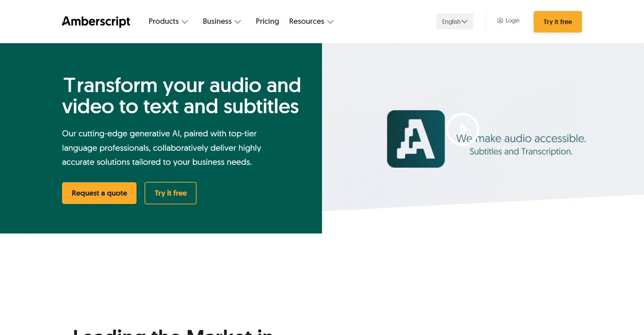Click the outlined Try it free button
Image resolution: width=644 pixels, height=335 pixels.
point(170,193)
